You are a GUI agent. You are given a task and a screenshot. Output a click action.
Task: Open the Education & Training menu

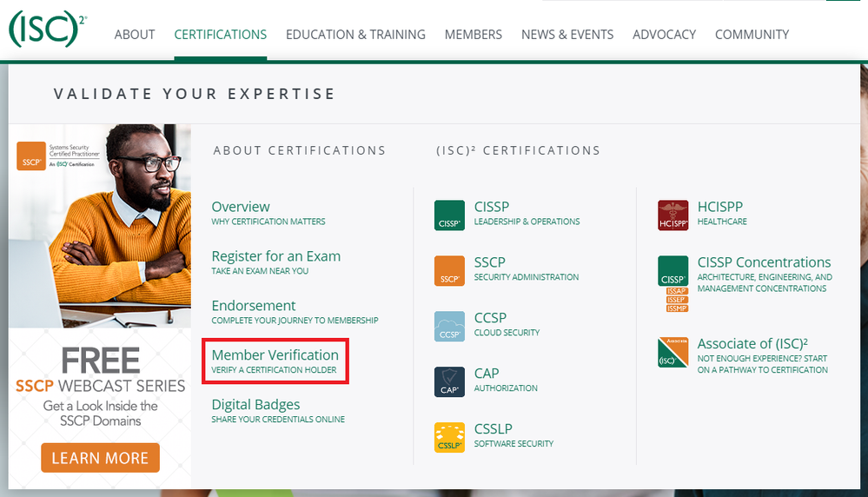tap(355, 35)
